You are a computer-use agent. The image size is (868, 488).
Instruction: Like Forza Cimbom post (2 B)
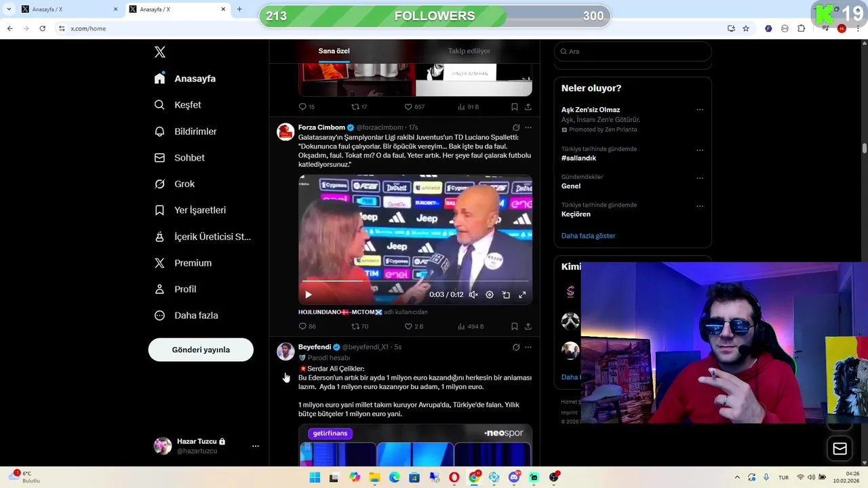pyautogui.click(x=414, y=327)
